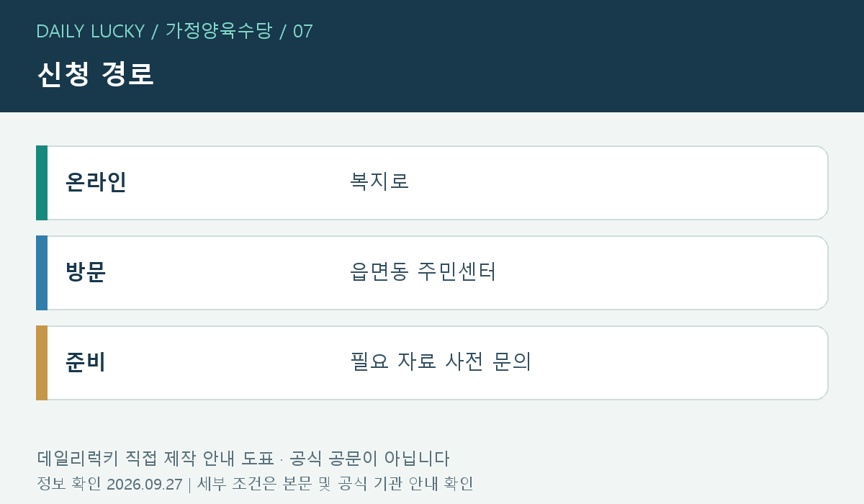Click the orange color bar beside 준비
This screenshot has height=504, width=864.
(42, 363)
